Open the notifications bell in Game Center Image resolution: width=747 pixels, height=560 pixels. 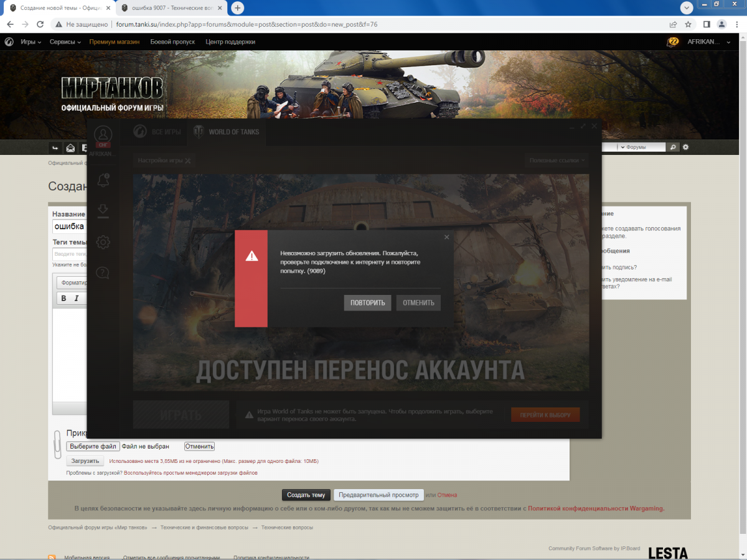[x=103, y=180]
